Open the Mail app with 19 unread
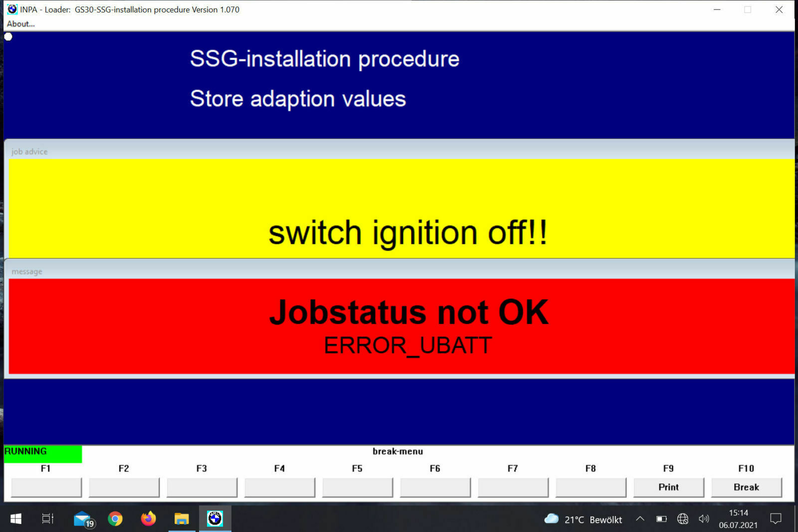Image resolution: width=798 pixels, height=532 pixels. click(x=82, y=519)
